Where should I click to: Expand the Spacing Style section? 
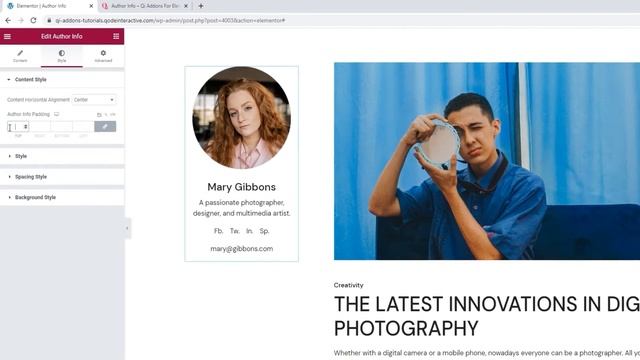[62, 177]
